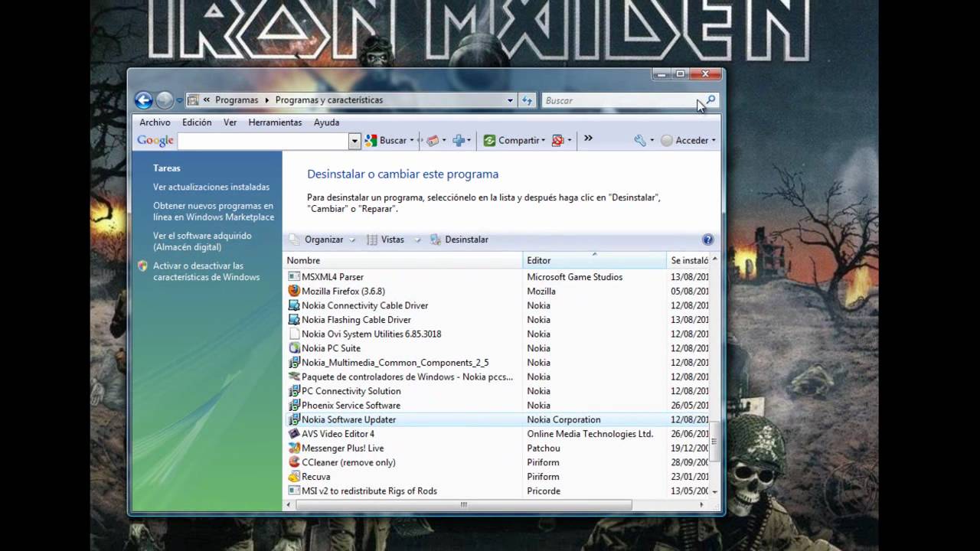980x551 pixels.
Task: Click Programas breadcrumb in address bar
Action: click(x=237, y=100)
